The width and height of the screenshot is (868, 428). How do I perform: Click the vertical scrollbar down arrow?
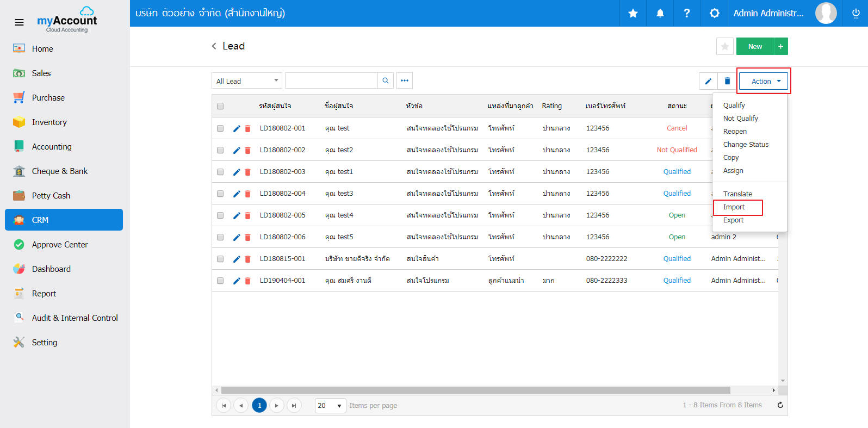783,381
